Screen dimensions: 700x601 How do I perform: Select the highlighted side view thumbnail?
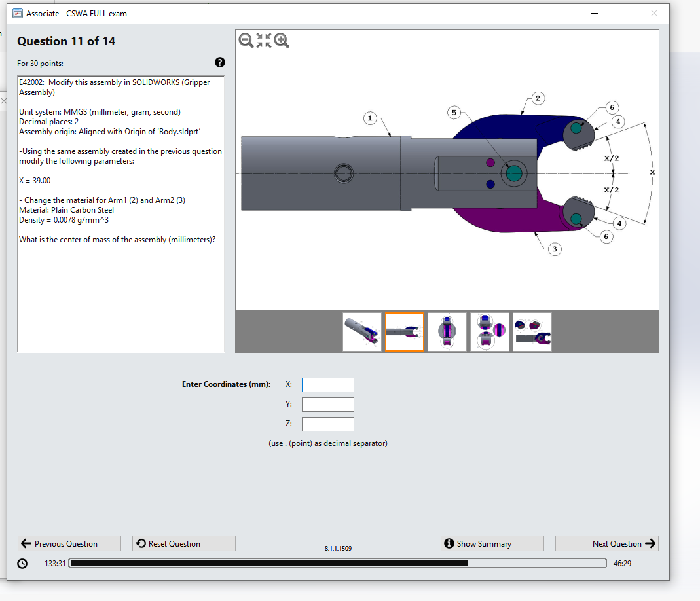tap(405, 332)
